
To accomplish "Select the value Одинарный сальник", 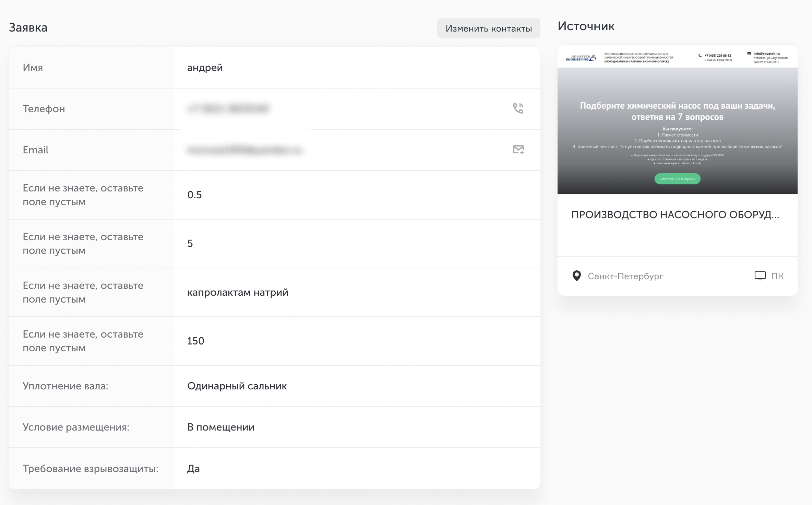I will (x=237, y=386).
